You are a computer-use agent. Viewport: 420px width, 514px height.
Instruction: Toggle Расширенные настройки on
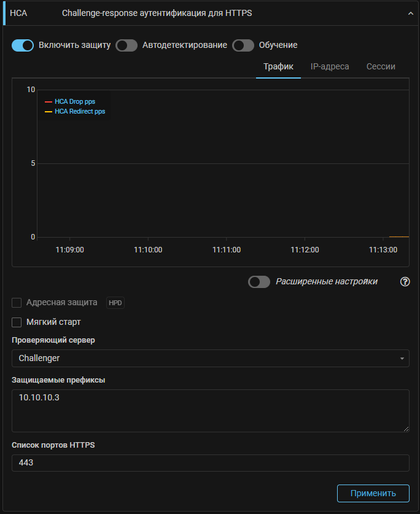click(259, 282)
